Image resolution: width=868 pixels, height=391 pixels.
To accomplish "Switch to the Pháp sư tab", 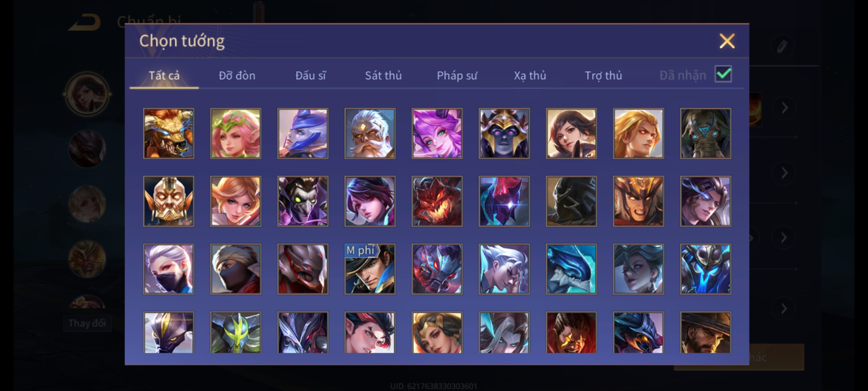I will [457, 75].
